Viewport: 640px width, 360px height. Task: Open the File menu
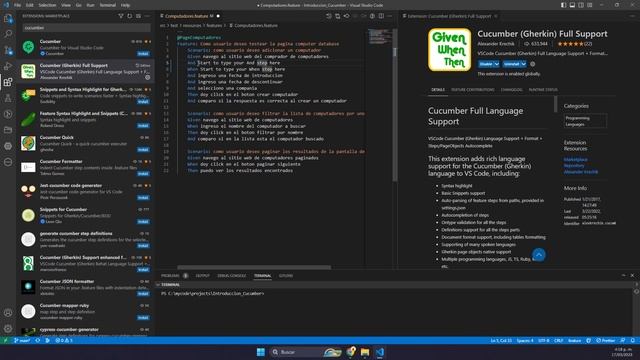coord(18,5)
